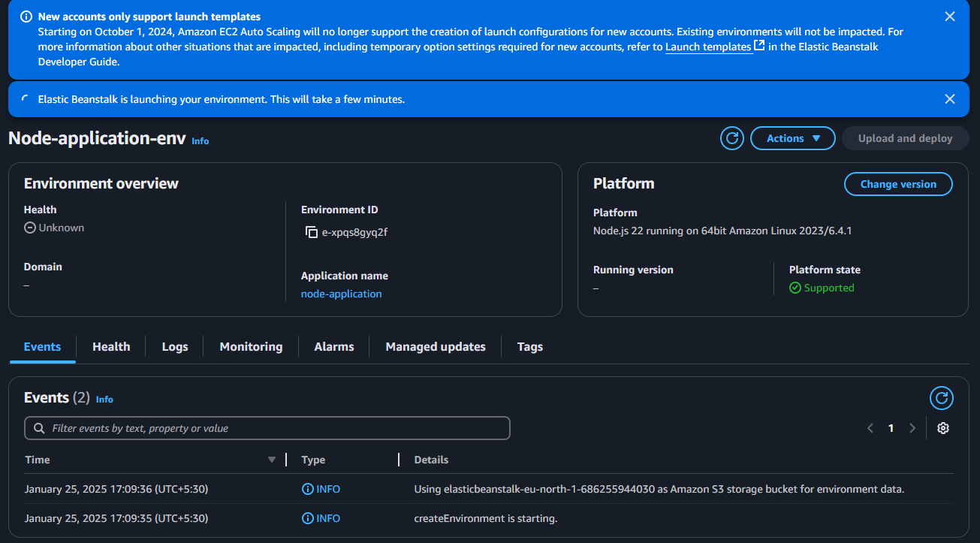980x543 pixels.
Task: Open the node-application link
Action: click(x=342, y=294)
